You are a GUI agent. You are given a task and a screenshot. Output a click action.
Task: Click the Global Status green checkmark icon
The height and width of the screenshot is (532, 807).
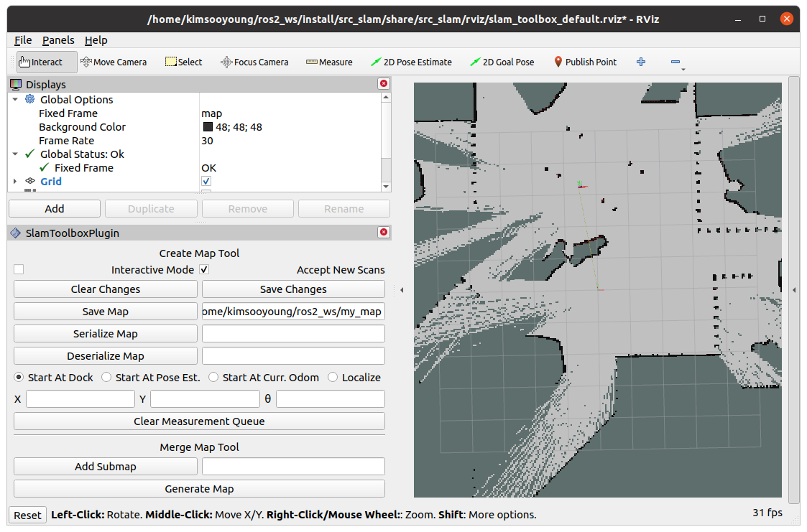(x=30, y=154)
